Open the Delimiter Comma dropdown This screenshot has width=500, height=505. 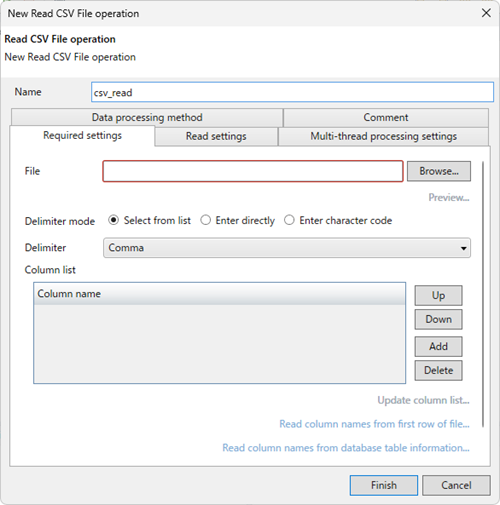287,248
